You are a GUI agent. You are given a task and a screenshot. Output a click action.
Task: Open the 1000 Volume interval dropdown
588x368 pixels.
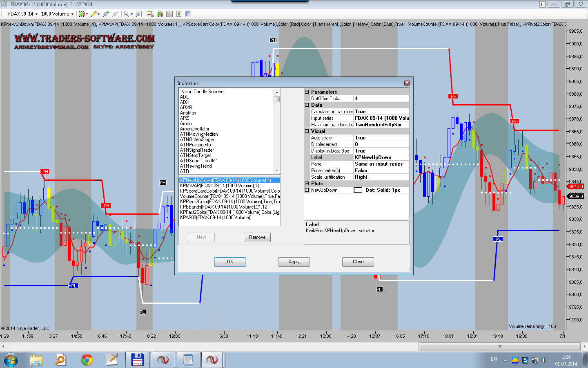point(57,14)
